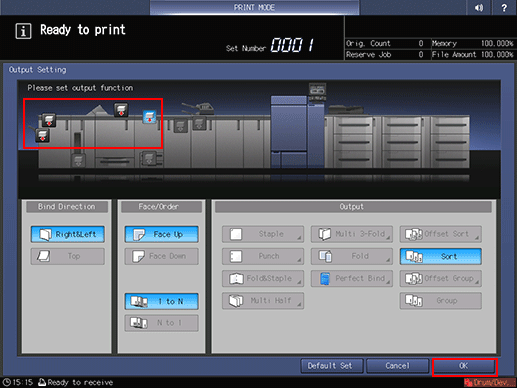Switch to the PRINT MODE tab

pos(254,7)
